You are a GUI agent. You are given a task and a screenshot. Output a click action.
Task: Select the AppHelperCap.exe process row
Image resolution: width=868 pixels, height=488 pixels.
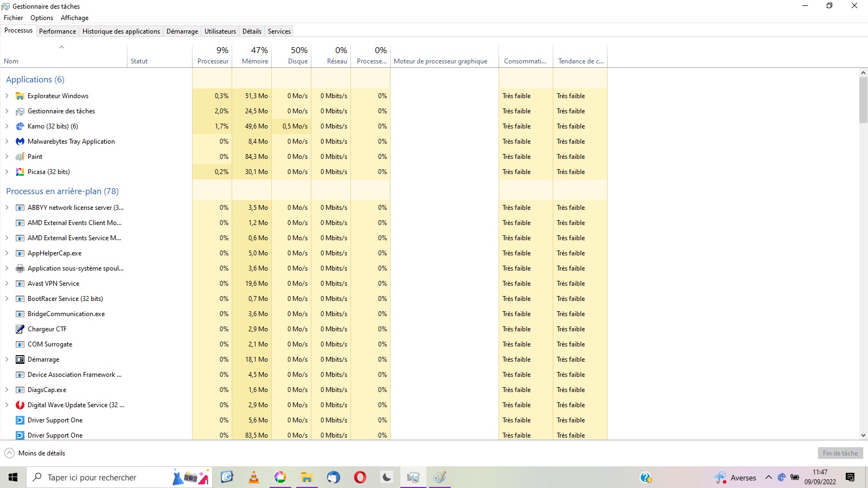(x=304, y=253)
